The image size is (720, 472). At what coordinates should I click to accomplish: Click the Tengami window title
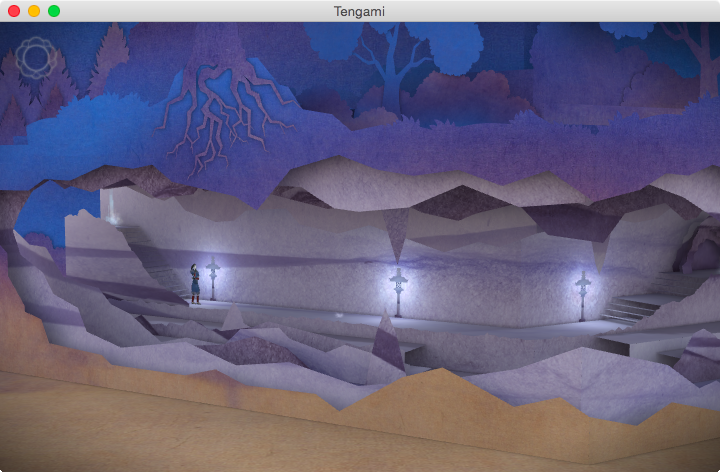[359, 11]
